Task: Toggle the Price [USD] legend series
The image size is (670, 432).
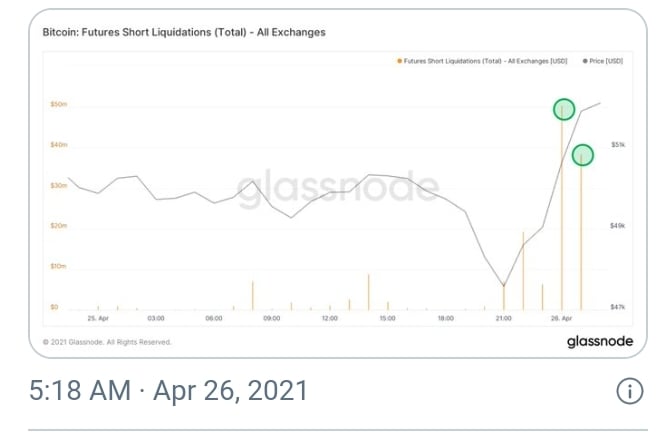Action: (x=604, y=61)
